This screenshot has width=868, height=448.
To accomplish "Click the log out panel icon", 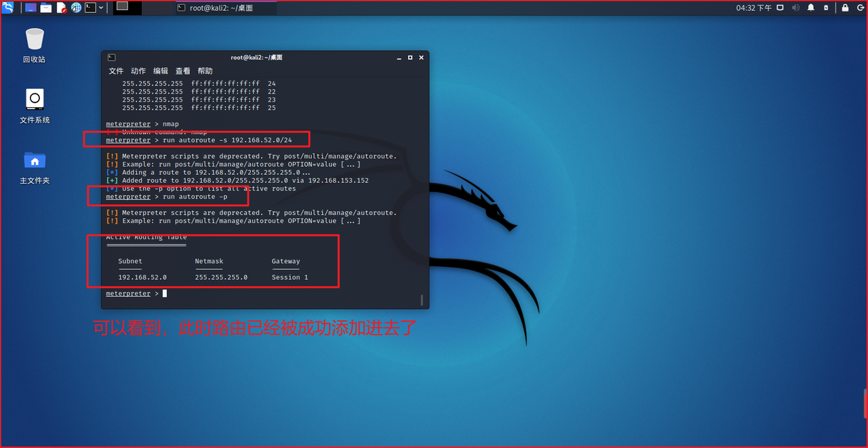I will coord(859,7).
